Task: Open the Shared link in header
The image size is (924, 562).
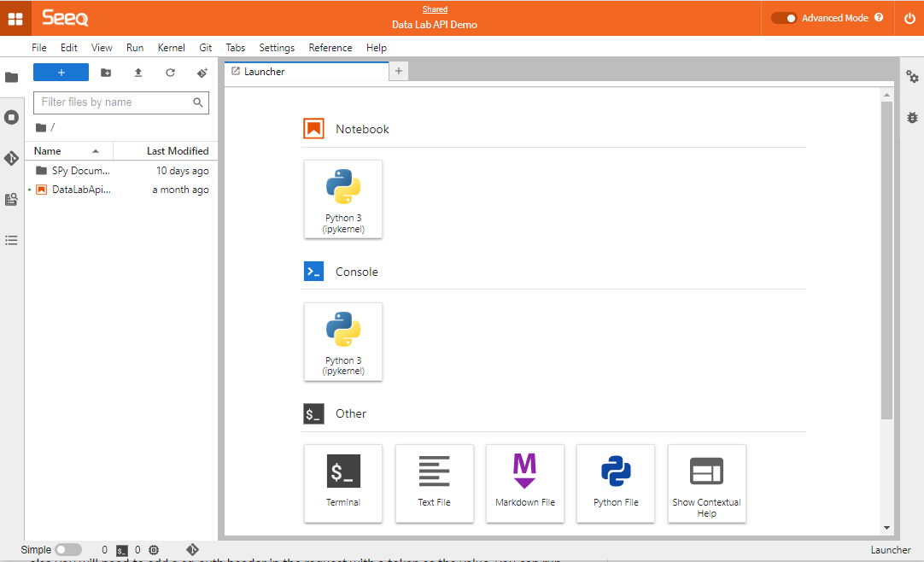Action: pos(435,9)
